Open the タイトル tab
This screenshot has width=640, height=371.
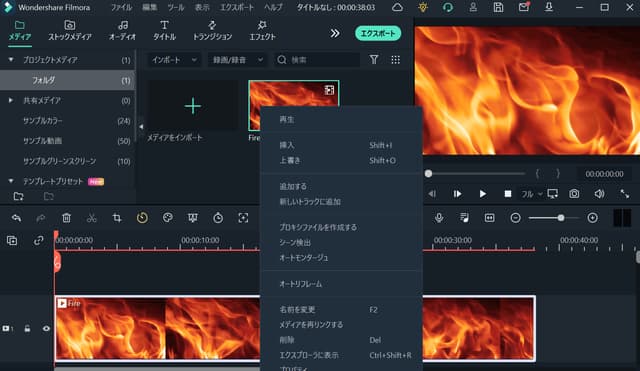(x=164, y=31)
